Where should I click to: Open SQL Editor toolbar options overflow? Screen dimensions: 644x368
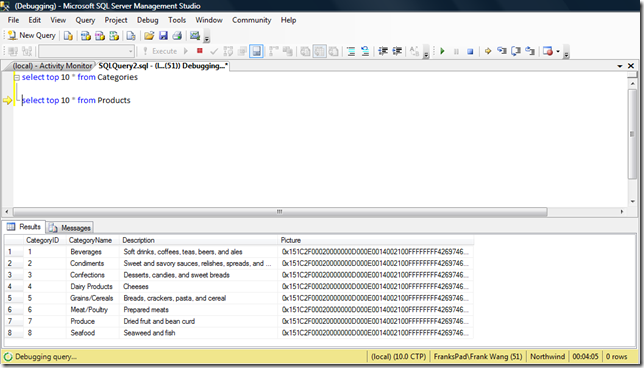pos(426,53)
